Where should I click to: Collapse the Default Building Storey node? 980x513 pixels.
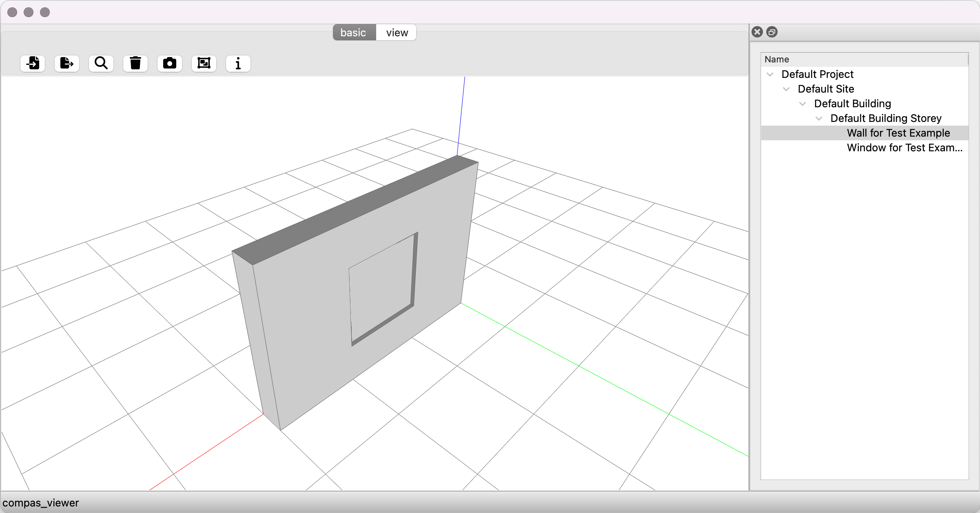click(x=819, y=118)
